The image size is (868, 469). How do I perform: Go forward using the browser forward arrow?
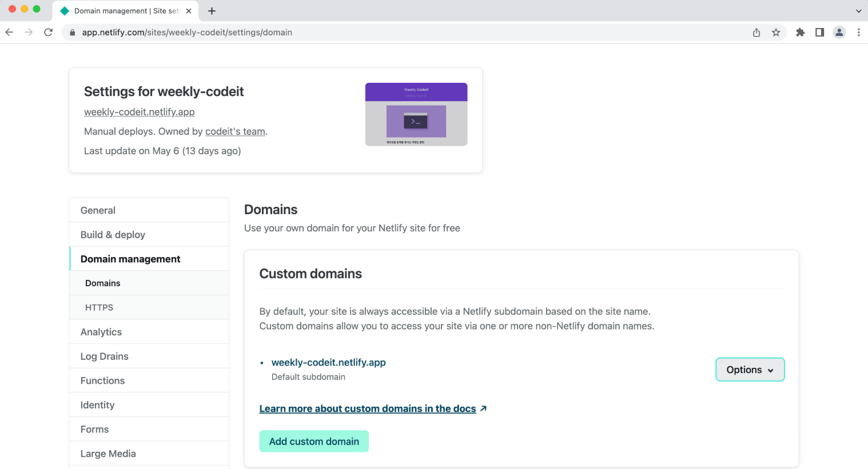[29, 33]
